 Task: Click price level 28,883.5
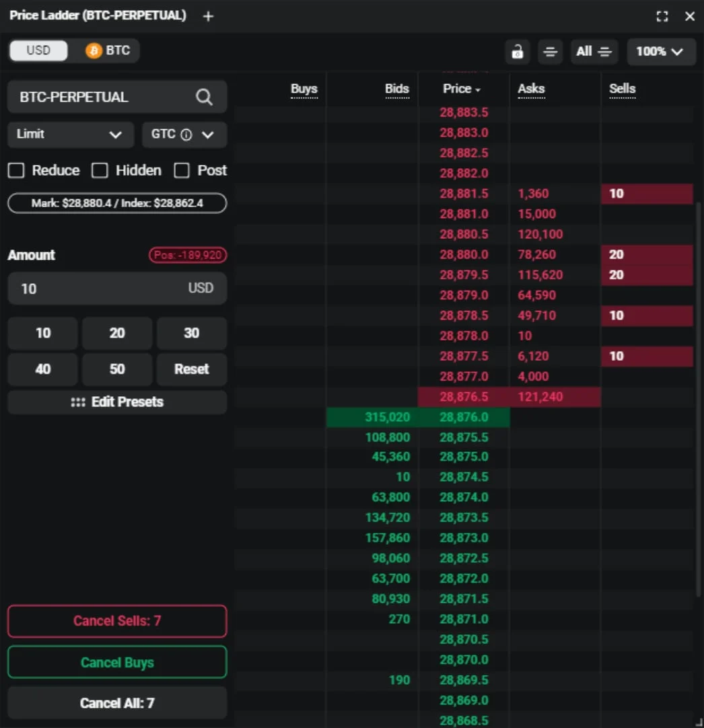pyautogui.click(x=464, y=112)
